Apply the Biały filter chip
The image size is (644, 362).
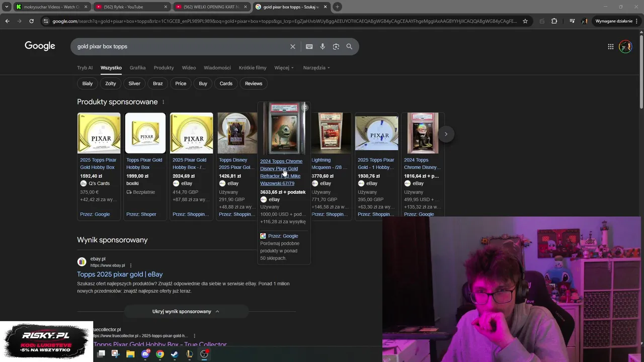coord(88,83)
